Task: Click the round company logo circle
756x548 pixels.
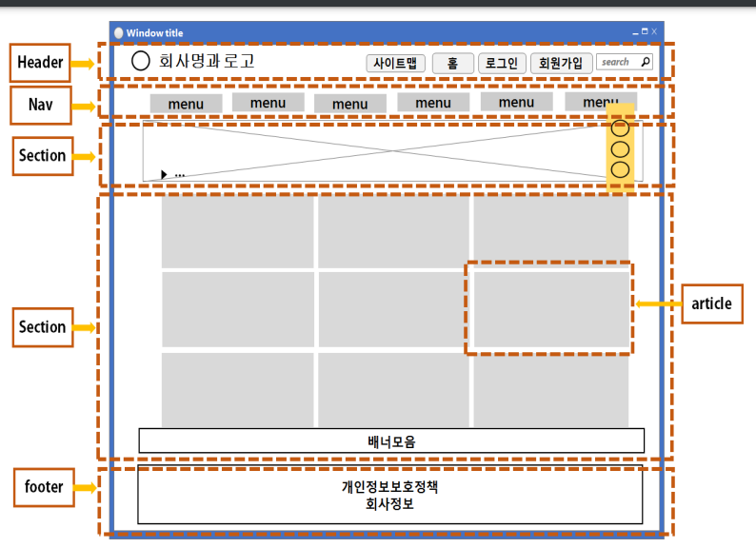Action: pyautogui.click(x=140, y=61)
